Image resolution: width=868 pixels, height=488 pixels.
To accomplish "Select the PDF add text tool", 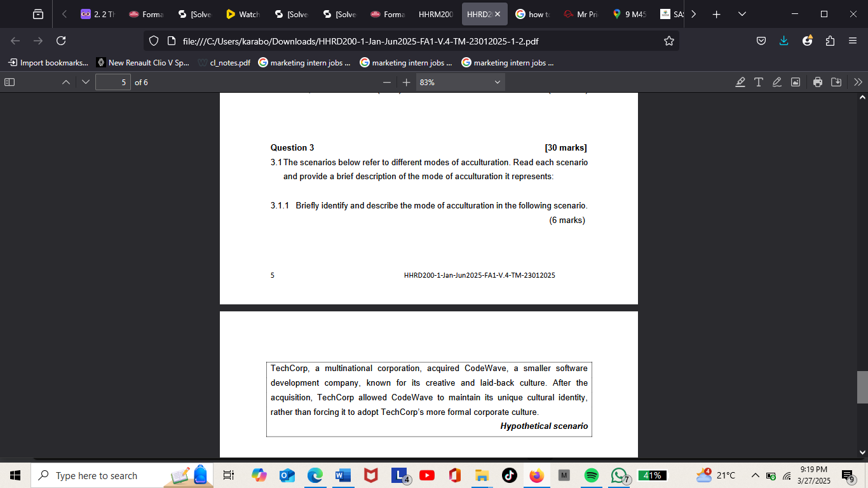I will (758, 82).
